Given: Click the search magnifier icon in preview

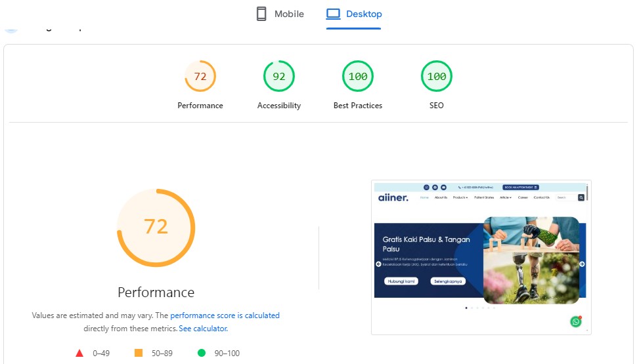Looking at the screenshot, I should tap(581, 197).
